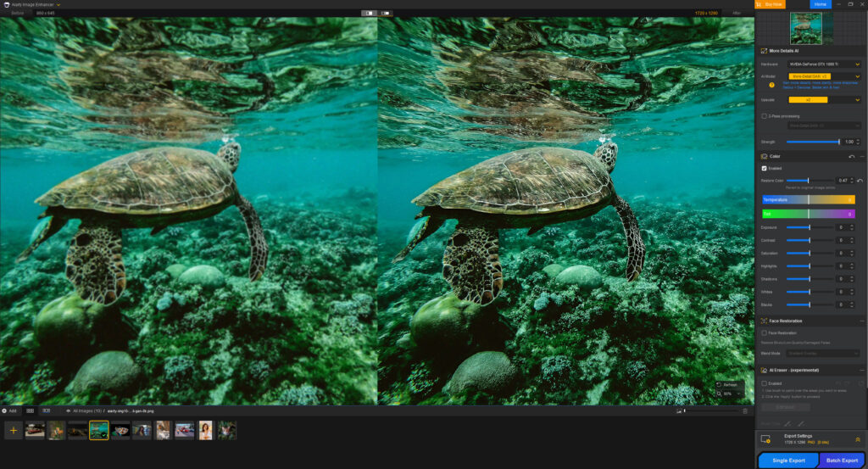The image size is (868, 469).
Task: Click the Blacks value field
Action: [x=842, y=305]
